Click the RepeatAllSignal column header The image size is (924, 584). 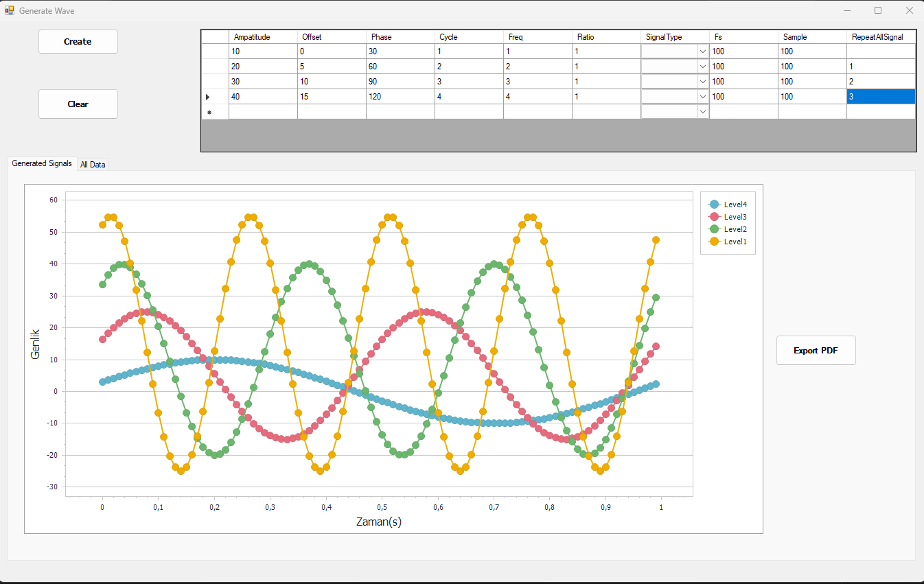(x=881, y=37)
